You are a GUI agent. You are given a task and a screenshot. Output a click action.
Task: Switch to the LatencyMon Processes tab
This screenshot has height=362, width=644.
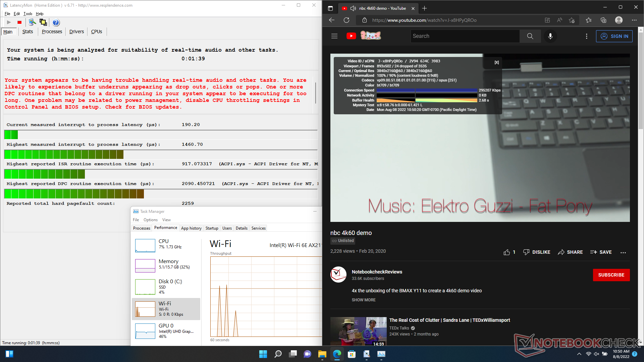[x=52, y=32]
